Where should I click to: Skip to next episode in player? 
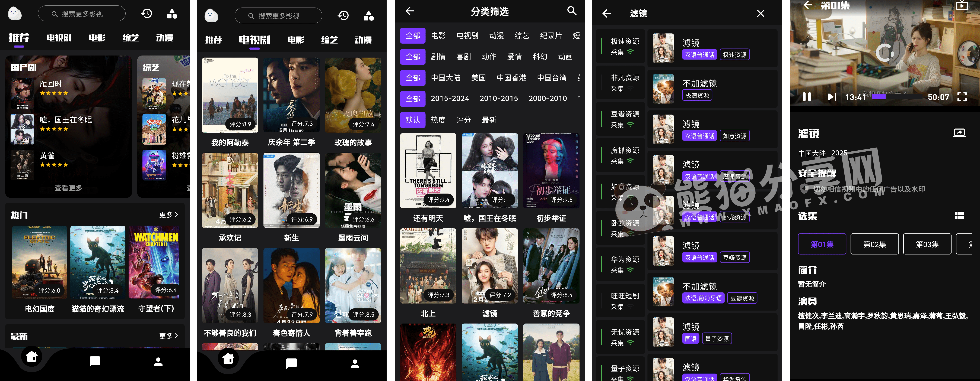[x=832, y=97]
